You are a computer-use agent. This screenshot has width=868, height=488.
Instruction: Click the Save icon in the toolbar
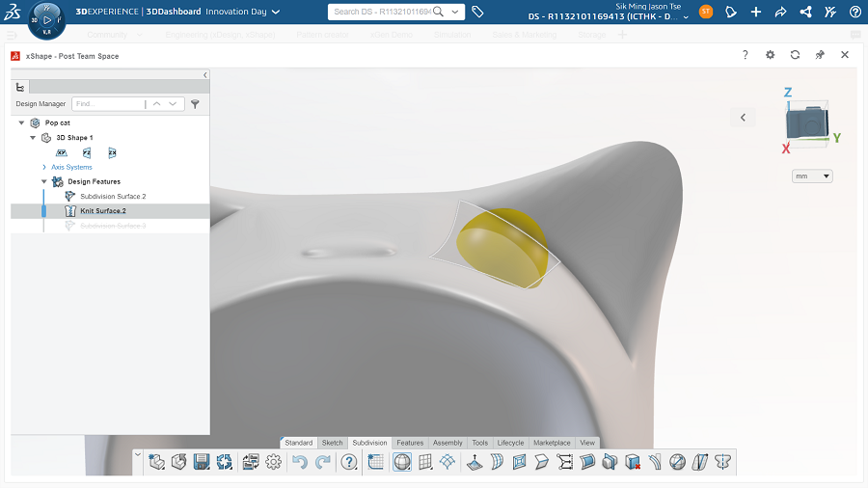[202, 462]
